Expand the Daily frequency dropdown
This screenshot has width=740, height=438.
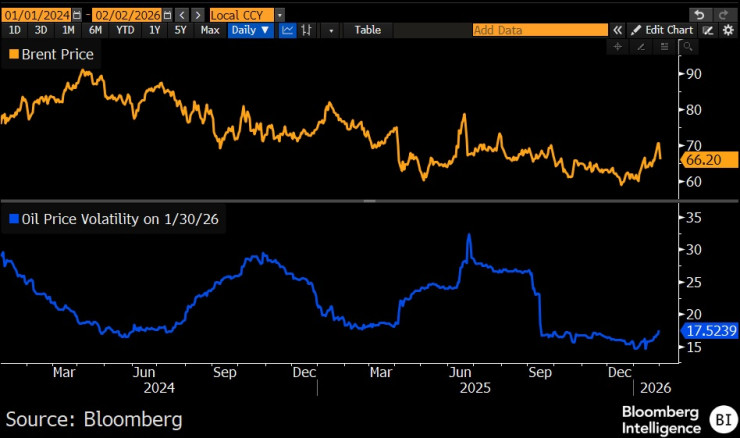point(249,30)
